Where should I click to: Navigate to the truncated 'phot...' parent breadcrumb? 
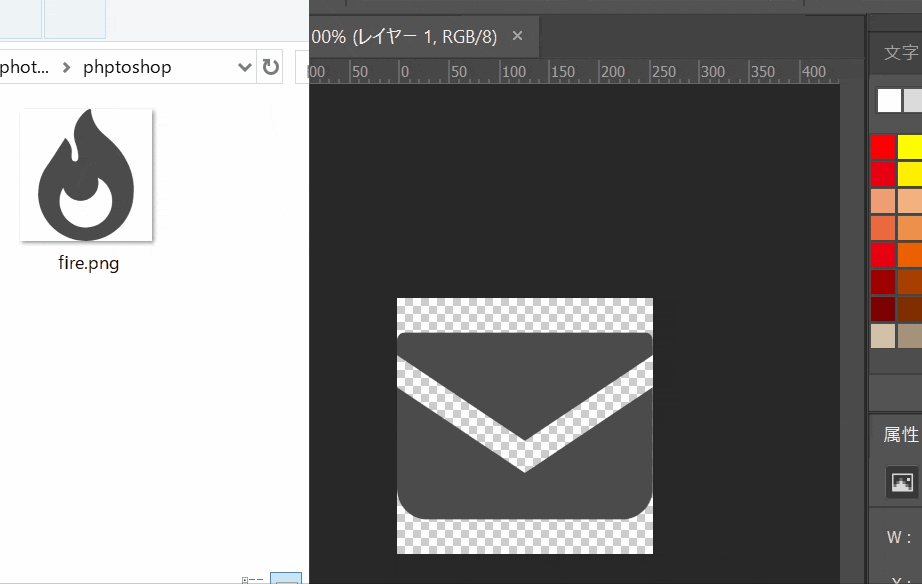[24, 67]
